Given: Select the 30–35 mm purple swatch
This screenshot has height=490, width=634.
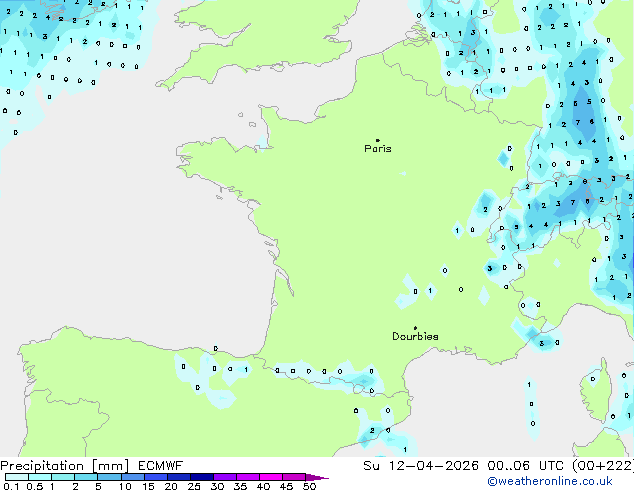Looking at the screenshot, I should pos(225,477).
